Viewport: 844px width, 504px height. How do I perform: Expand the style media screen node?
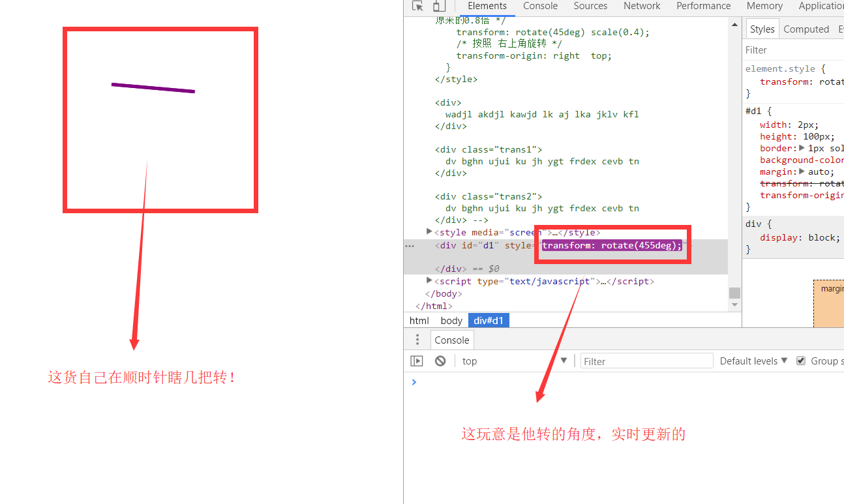pos(429,231)
